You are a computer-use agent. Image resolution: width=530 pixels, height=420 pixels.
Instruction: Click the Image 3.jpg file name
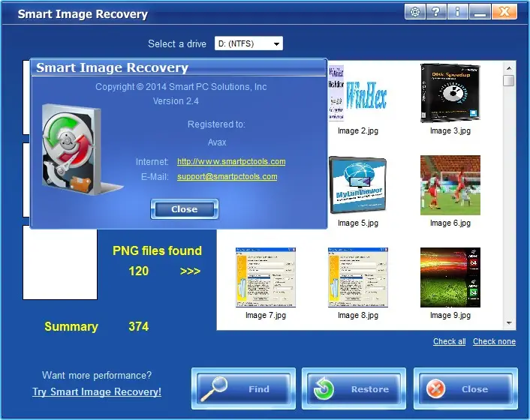[x=450, y=130]
